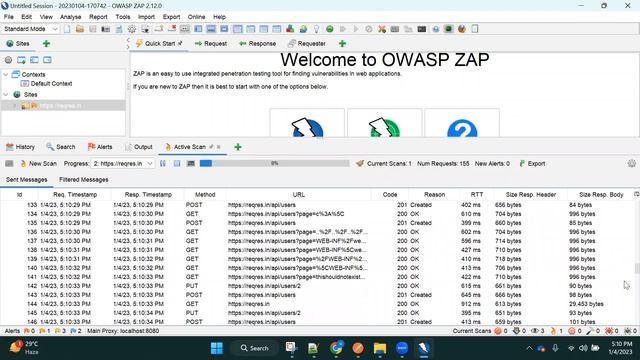The width and height of the screenshot is (640, 360).
Task: Select Default Context in the tree
Action: pos(51,84)
